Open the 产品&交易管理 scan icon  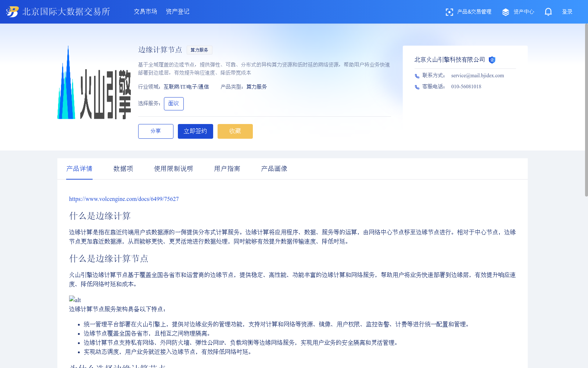(449, 12)
